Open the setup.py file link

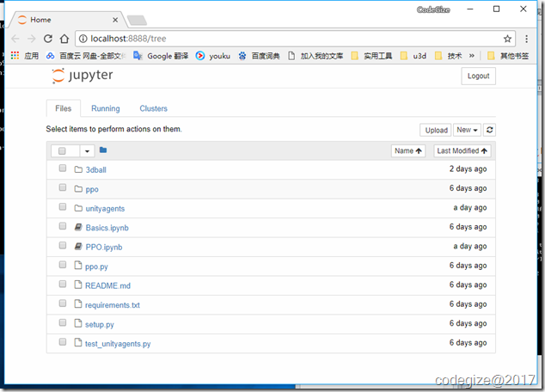pyautogui.click(x=100, y=324)
